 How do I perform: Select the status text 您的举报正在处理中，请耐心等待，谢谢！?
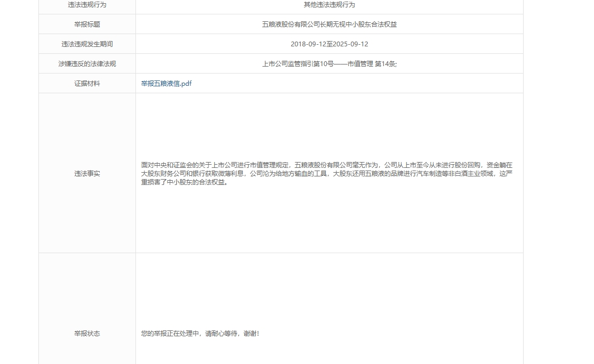click(200, 333)
